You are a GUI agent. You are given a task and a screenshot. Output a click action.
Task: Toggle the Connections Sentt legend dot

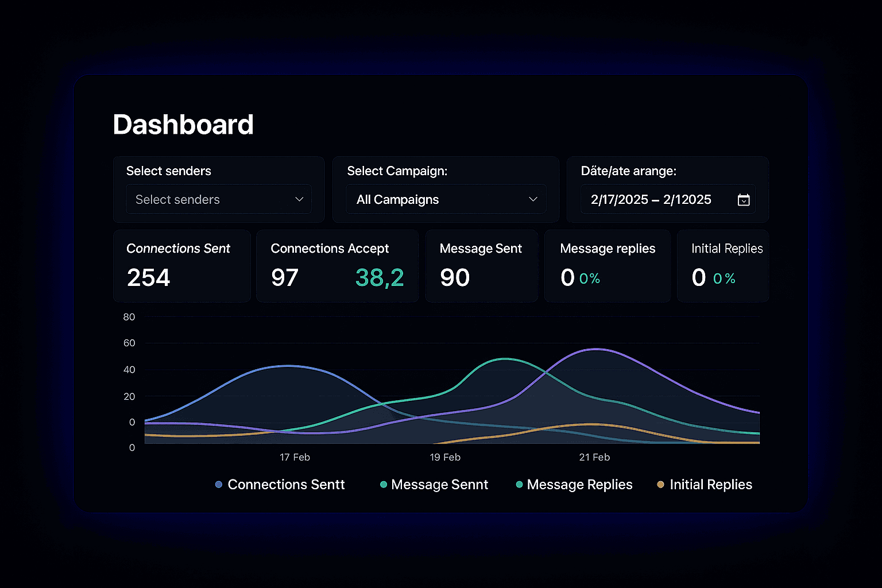(x=219, y=485)
